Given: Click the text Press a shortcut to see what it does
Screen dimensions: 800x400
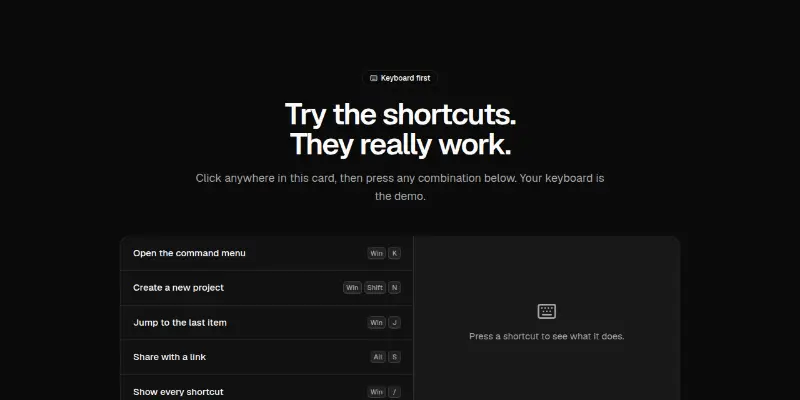Looking at the screenshot, I should (546, 336).
